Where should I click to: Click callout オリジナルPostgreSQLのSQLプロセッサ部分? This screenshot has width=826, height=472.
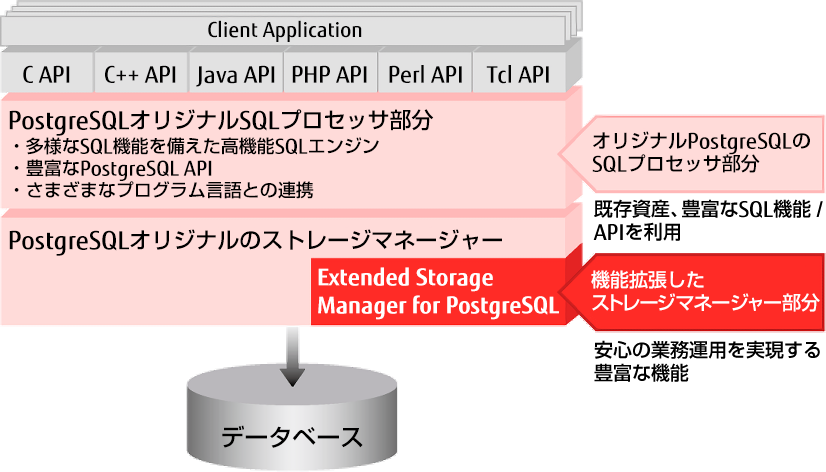[691, 153]
